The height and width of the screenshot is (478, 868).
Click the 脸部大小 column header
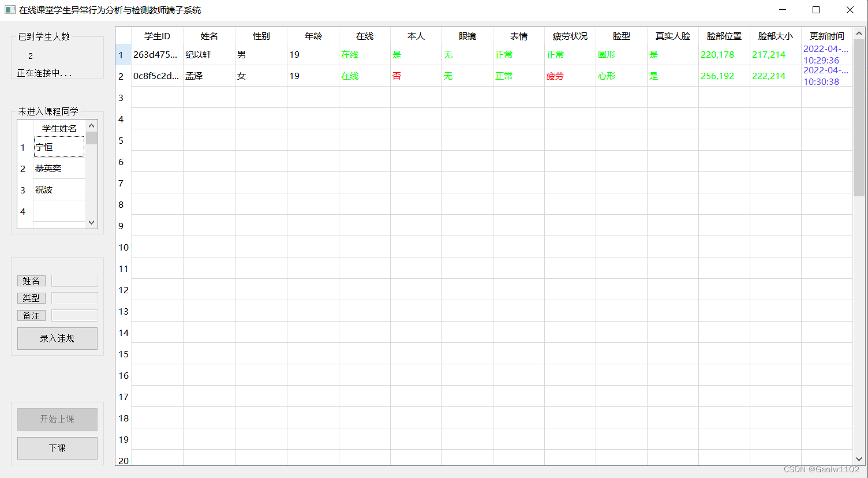coord(776,36)
